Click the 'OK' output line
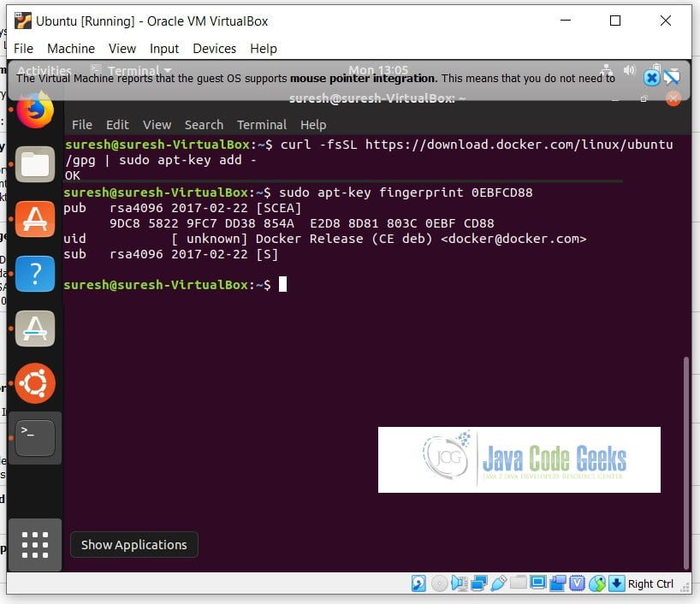 [73, 175]
